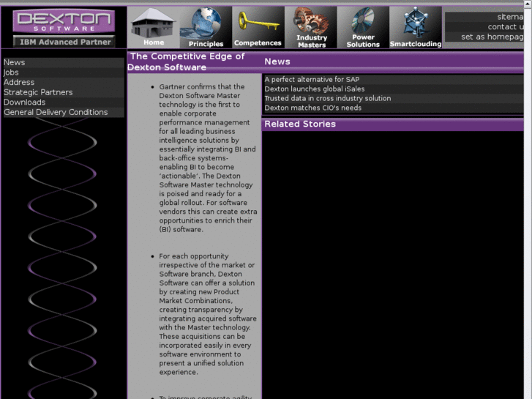Open General Delivery Conditions in the sidebar
The width and height of the screenshot is (532, 399).
pyautogui.click(x=64, y=113)
